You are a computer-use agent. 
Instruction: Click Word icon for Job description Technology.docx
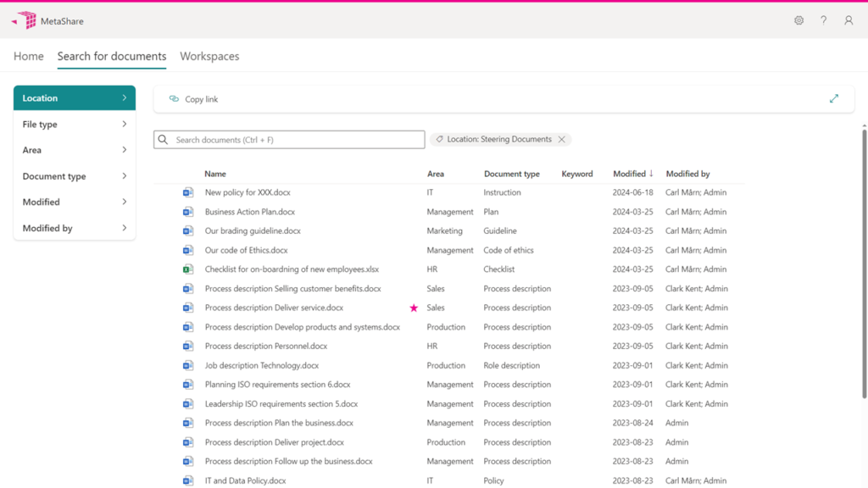pos(188,365)
